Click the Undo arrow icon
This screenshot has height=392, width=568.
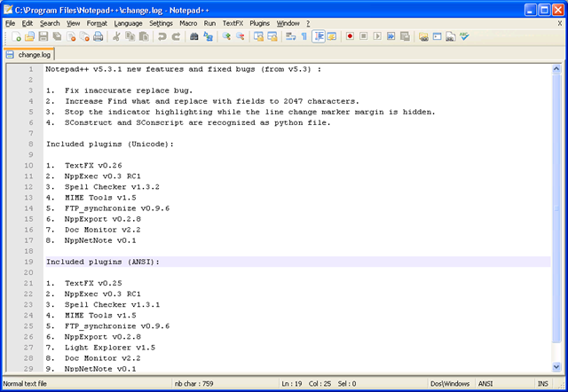162,37
